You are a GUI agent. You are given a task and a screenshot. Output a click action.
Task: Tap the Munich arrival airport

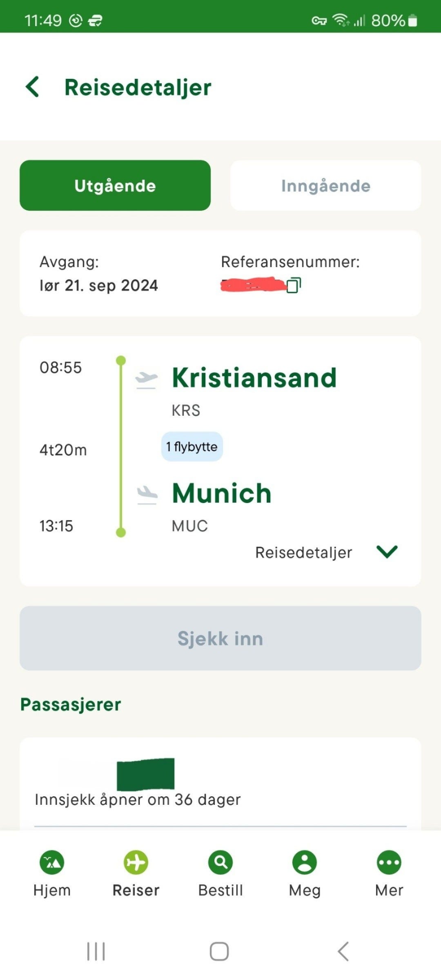coord(222,493)
